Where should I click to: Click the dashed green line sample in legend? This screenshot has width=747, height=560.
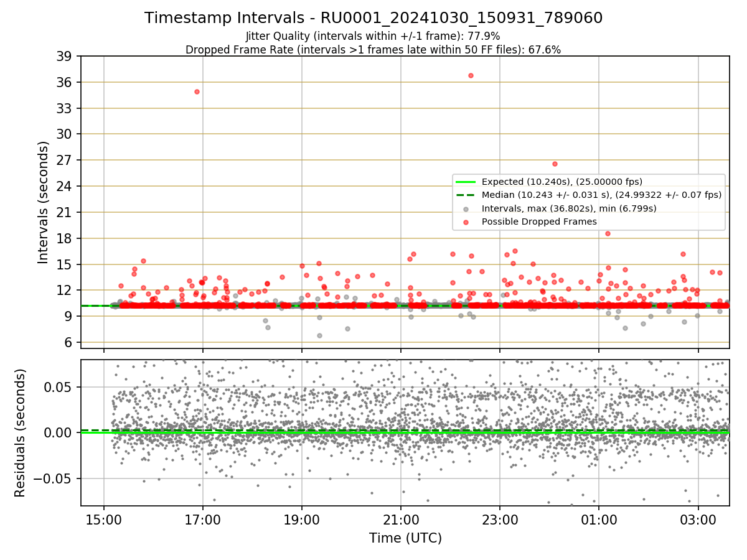[466, 195]
